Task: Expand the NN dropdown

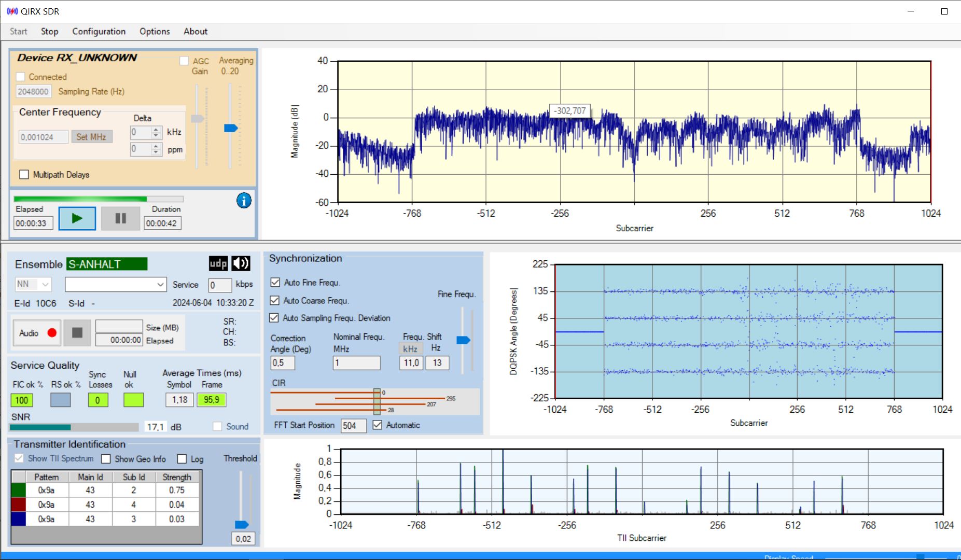Action: coord(45,284)
